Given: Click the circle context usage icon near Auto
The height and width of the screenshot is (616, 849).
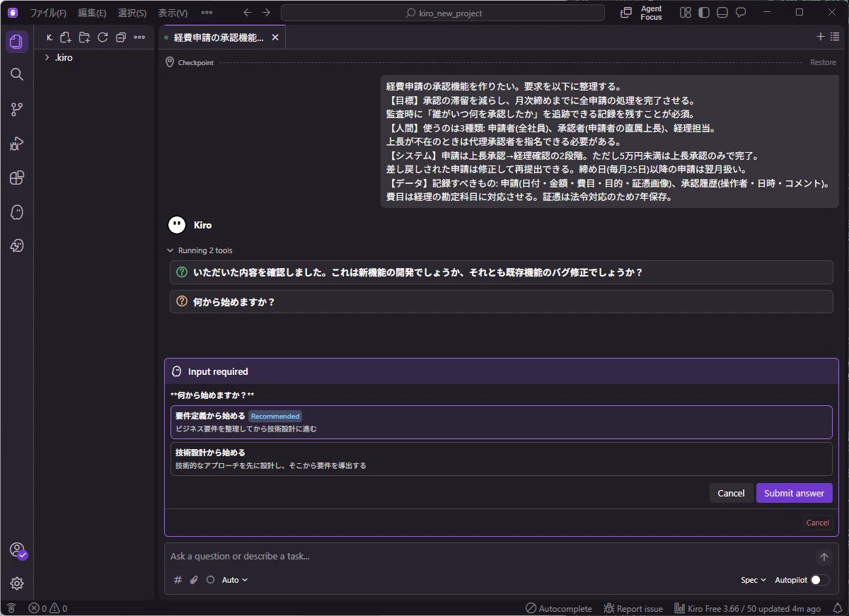Looking at the screenshot, I should pyautogui.click(x=210, y=580).
